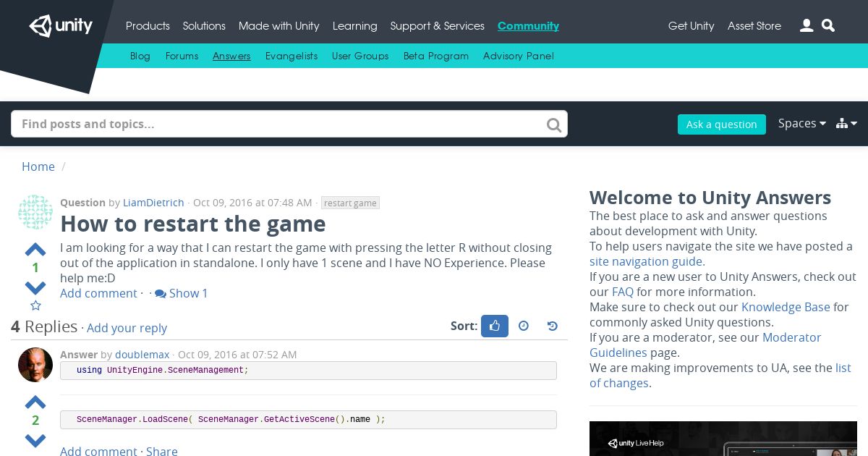Open the FAQ link
Screen dimensions: 868x456
coord(623,292)
